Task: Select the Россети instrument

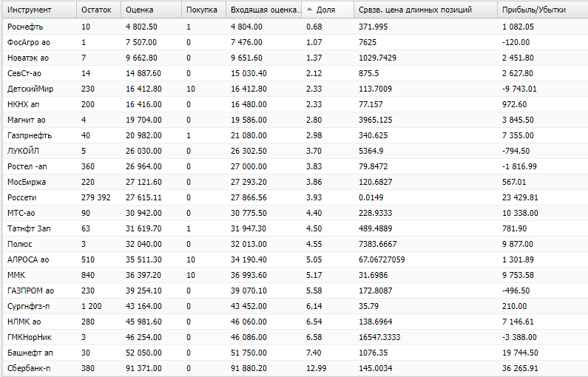Action: pyautogui.click(x=22, y=198)
